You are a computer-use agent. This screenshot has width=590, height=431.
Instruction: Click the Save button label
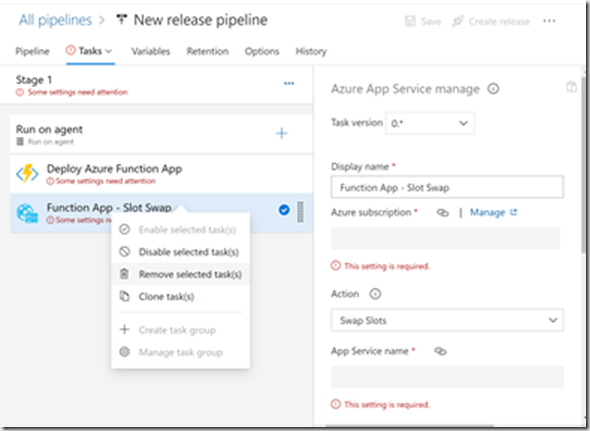431,21
